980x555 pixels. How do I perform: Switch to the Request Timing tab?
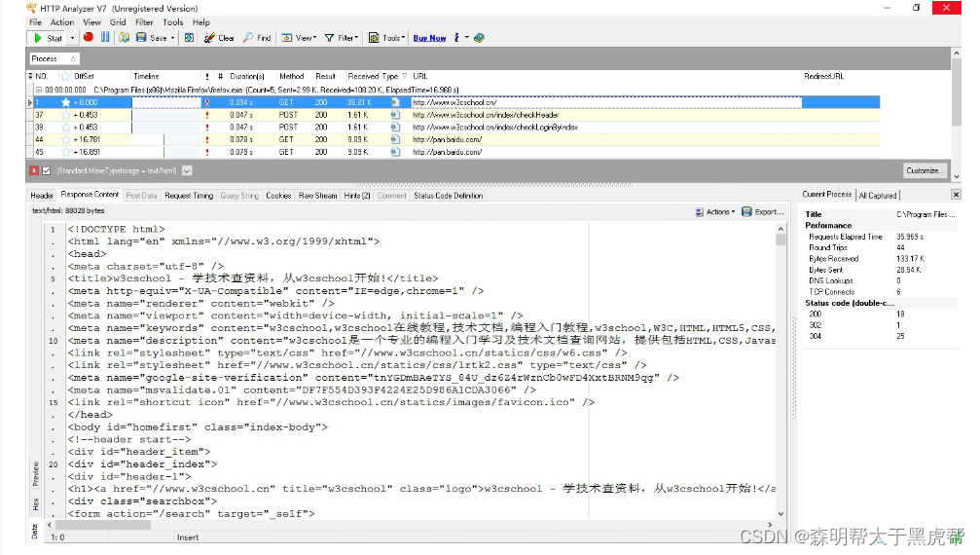(x=189, y=196)
